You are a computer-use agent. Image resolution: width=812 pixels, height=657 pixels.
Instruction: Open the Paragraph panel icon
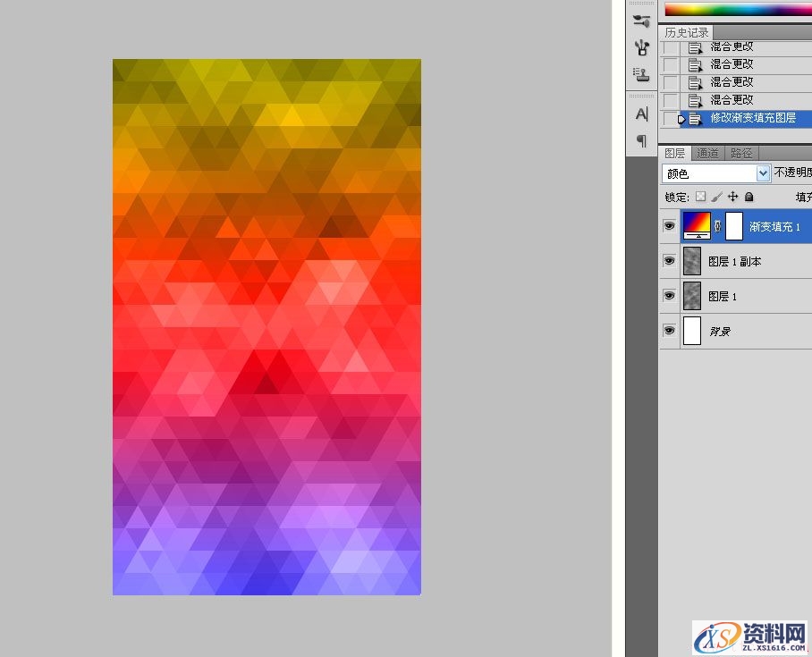click(641, 140)
